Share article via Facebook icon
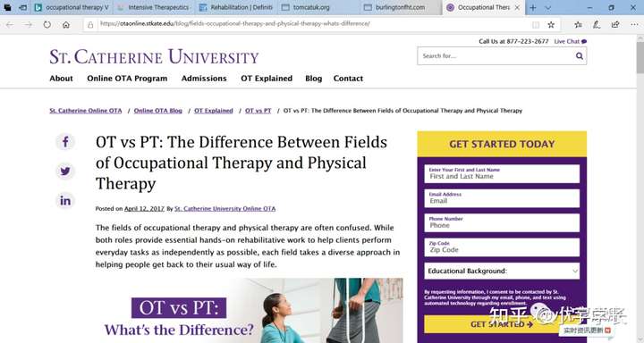This screenshot has height=343, width=644. (x=65, y=142)
